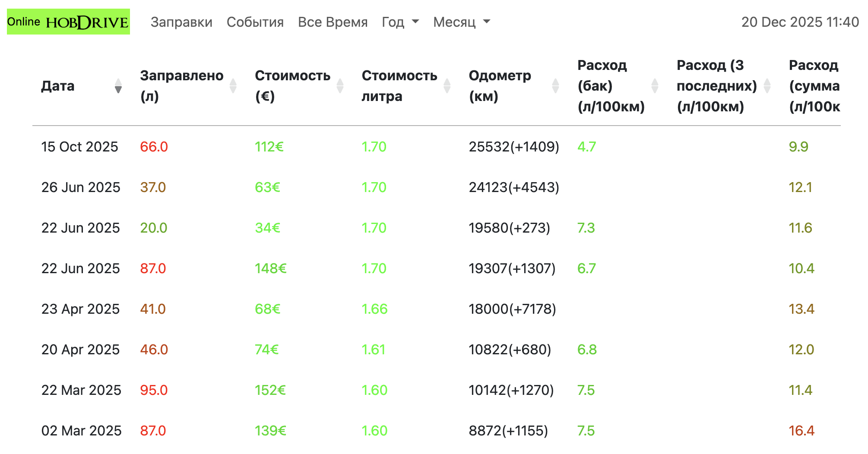The height and width of the screenshot is (454, 868).
Task: Click the odometer value 25532(+1409)
Action: click(513, 147)
